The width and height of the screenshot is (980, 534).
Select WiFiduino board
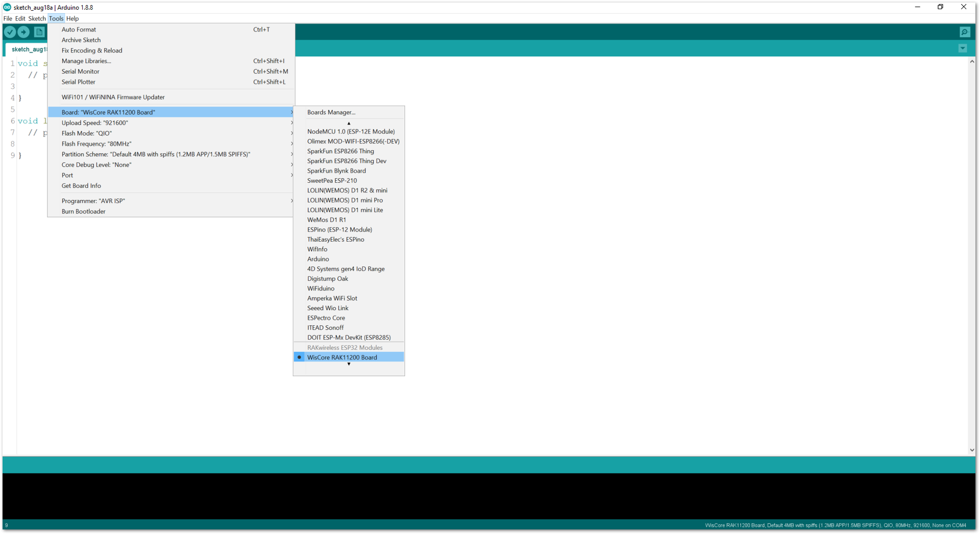click(x=349, y=288)
